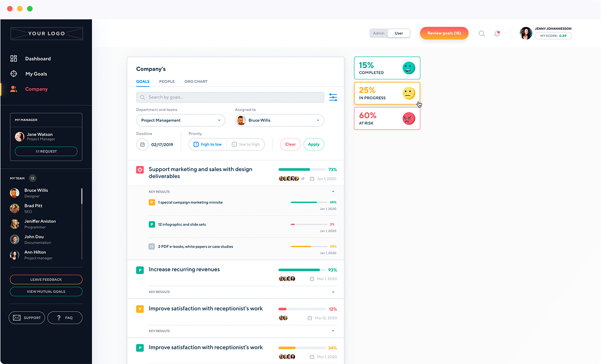This screenshot has width=601, height=364.
Task: Click John Dou's avatar in My Team
Action: [x=15, y=239]
